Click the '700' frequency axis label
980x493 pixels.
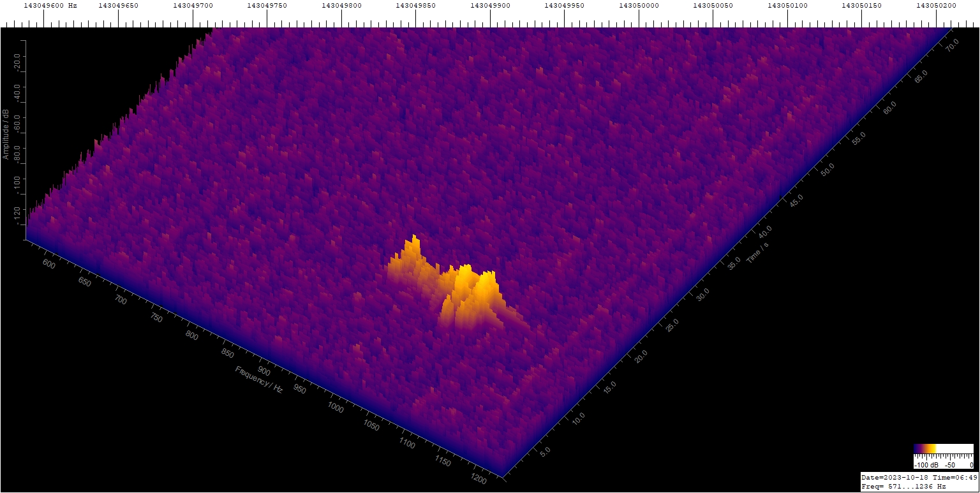click(121, 300)
